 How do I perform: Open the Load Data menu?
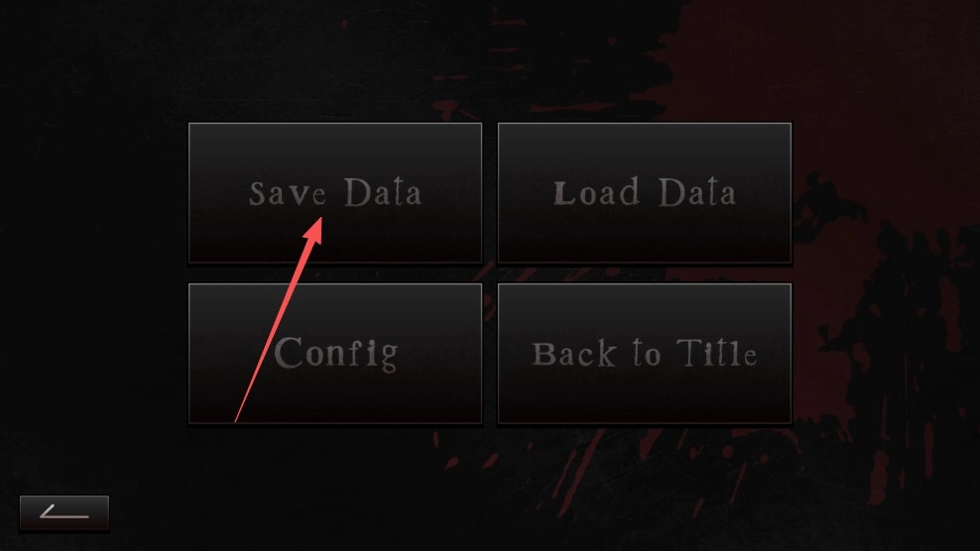645,192
